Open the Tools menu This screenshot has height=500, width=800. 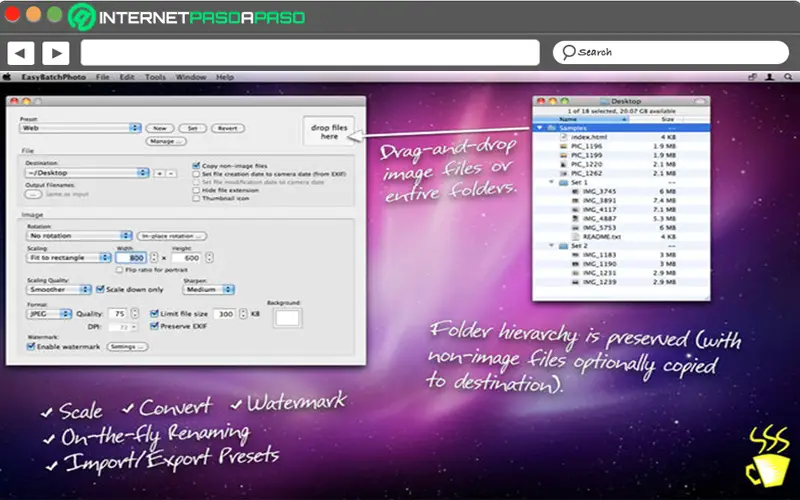(155, 77)
